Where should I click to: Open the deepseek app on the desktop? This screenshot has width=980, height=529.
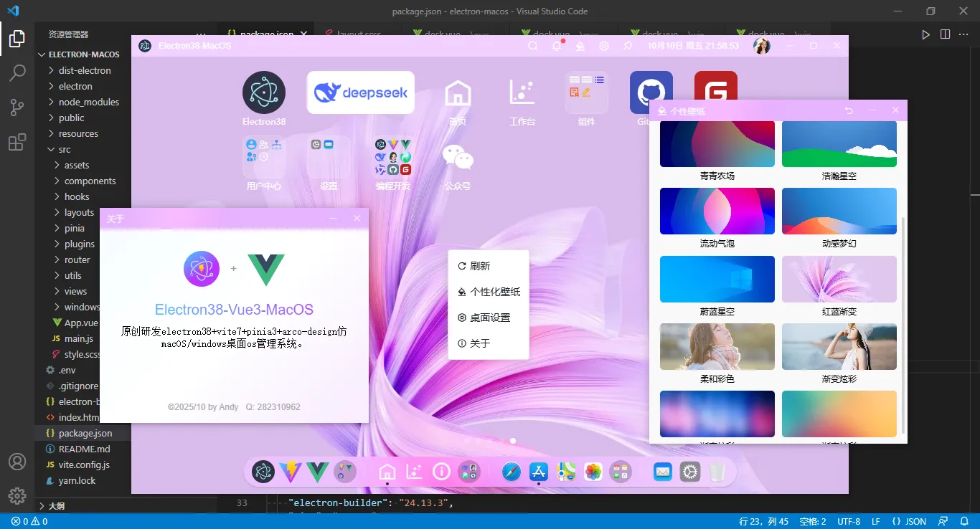point(360,92)
